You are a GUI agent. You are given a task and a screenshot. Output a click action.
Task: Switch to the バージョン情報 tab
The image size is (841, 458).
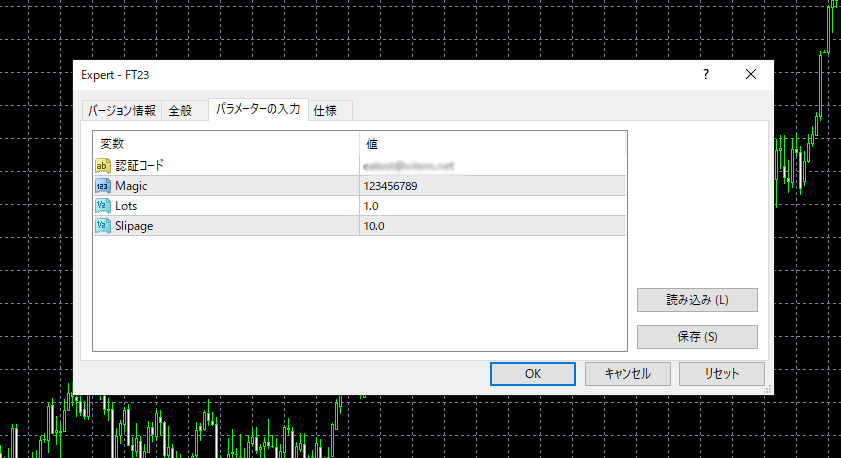pos(121,111)
